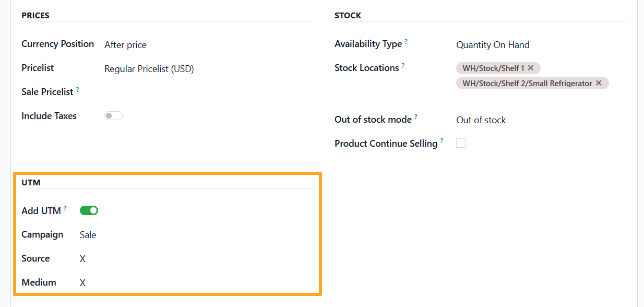This screenshot has height=307, width=644.
Task: Disable the Add UTM toggle
Action: [x=89, y=210]
